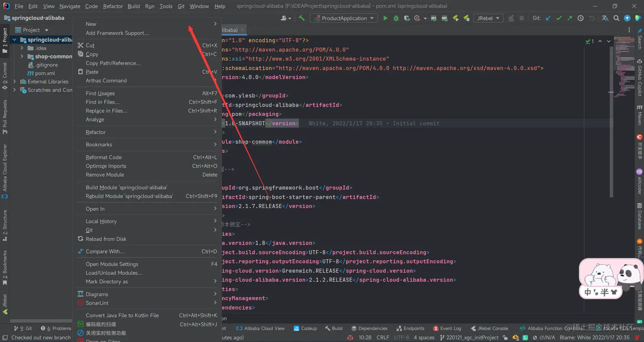
Task: Open the Codeup bottom tab
Action: click(305, 328)
